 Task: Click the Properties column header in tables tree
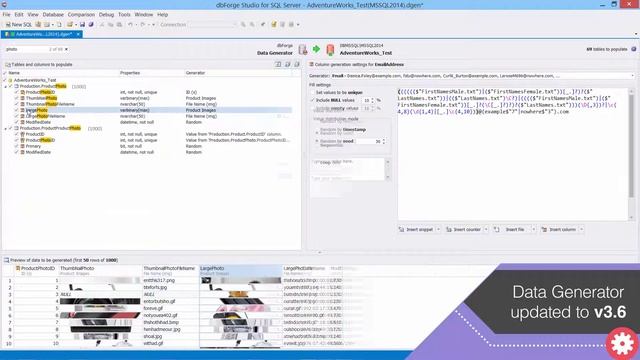point(151,73)
